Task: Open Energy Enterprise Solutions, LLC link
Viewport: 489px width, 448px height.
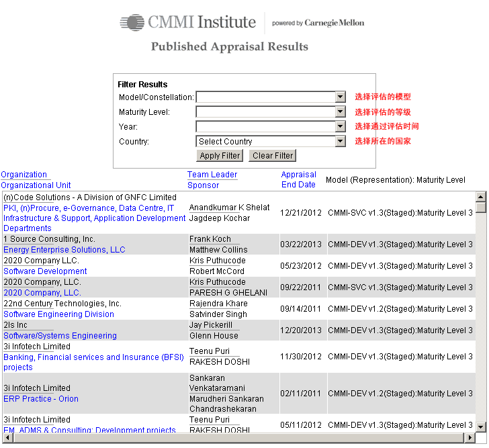Action: coord(64,250)
